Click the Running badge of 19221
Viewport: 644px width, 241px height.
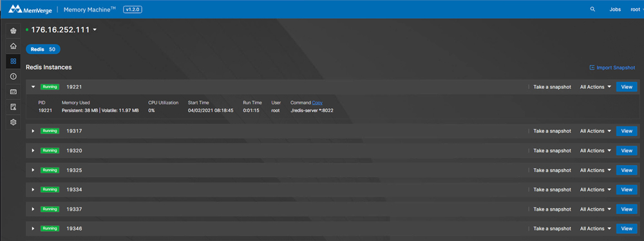pos(50,87)
